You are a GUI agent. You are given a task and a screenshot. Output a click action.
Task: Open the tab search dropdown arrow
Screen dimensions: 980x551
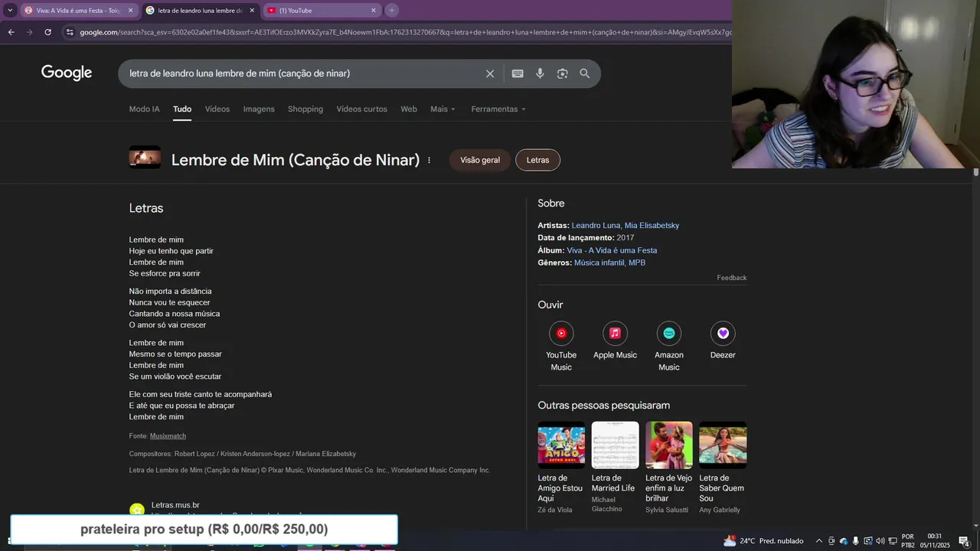tap(10, 10)
